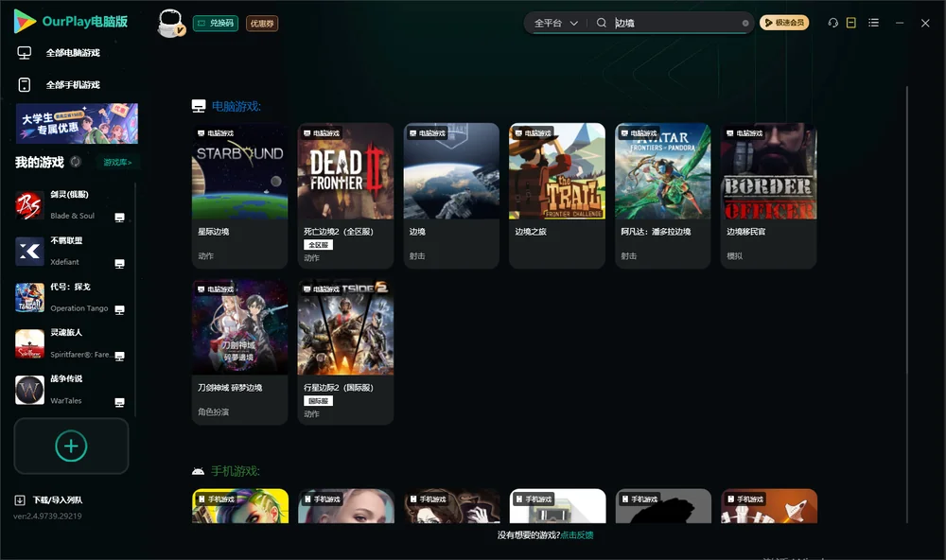Open the Starbound 星际边境 game card
Image resolution: width=946 pixels, height=560 pixels.
tap(239, 196)
